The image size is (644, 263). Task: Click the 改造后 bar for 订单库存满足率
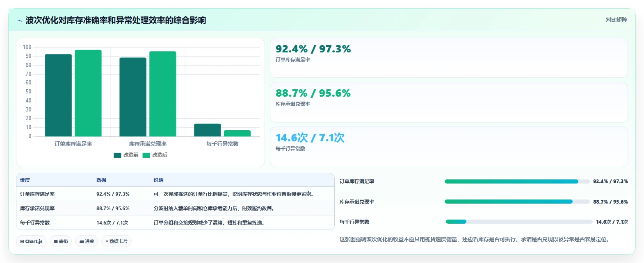pyautogui.click(x=88, y=93)
